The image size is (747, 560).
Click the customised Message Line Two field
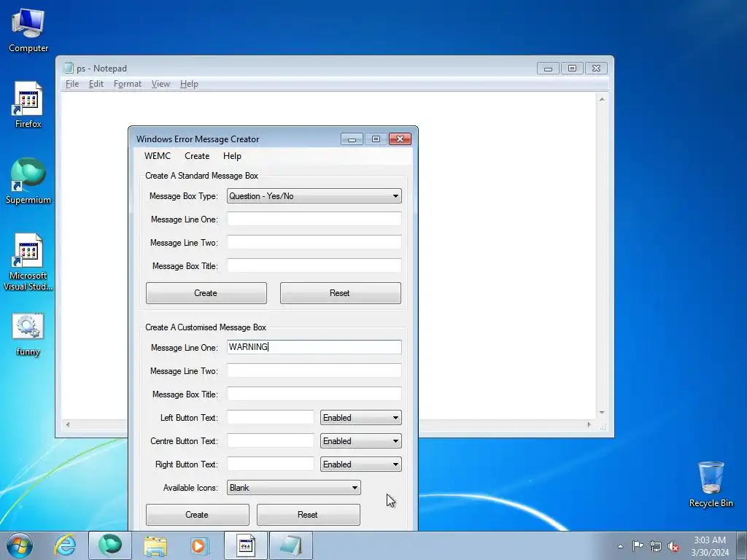tap(314, 370)
